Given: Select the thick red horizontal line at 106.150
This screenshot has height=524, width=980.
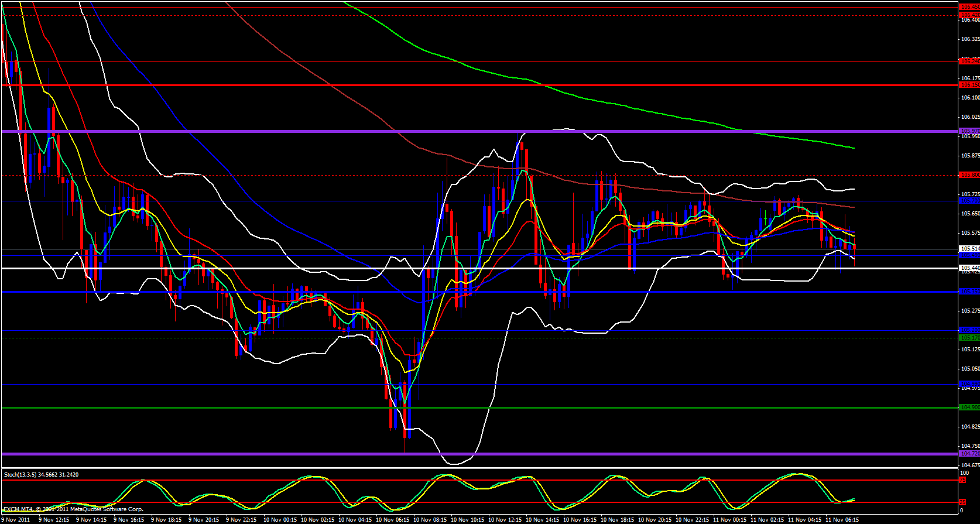Looking at the screenshot, I should point(479,85).
